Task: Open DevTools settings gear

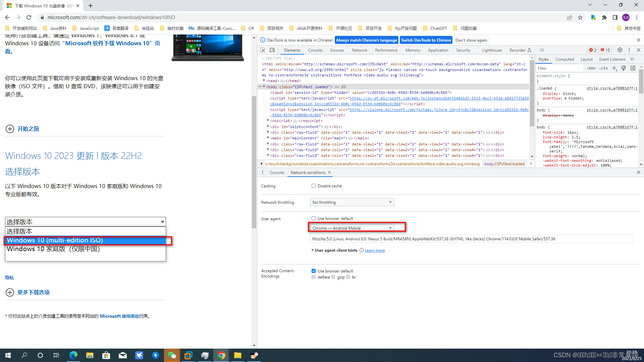Action: tap(620, 50)
